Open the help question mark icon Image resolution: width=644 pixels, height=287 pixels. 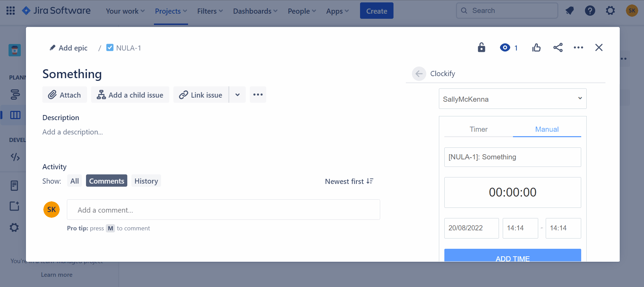(590, 11)
